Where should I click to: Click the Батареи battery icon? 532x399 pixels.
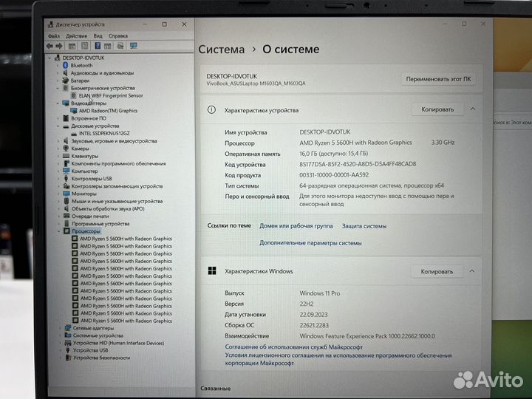point(66,81)
